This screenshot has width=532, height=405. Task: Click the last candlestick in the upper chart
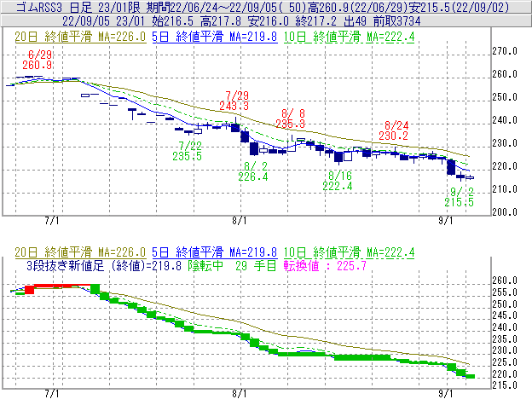(470, 177)
